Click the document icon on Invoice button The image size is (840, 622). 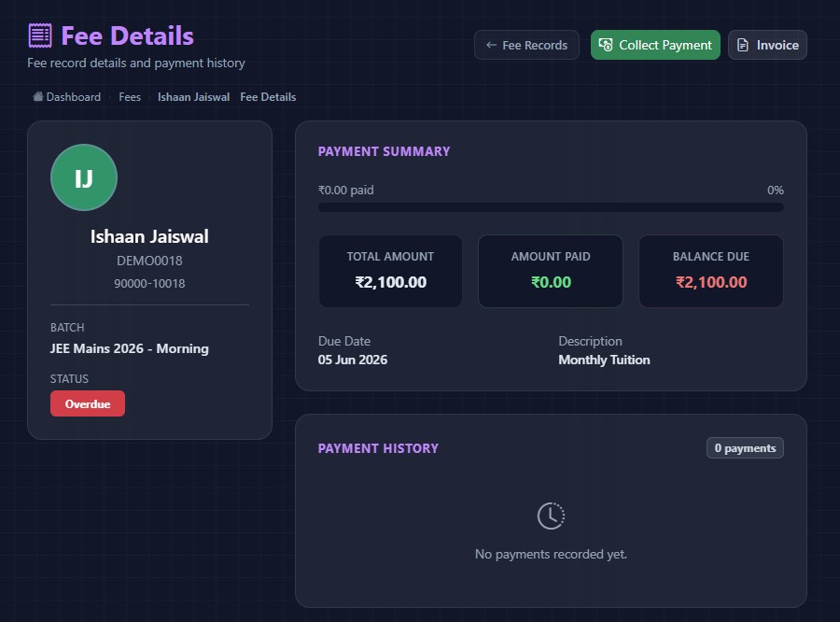tap(743, 45)
